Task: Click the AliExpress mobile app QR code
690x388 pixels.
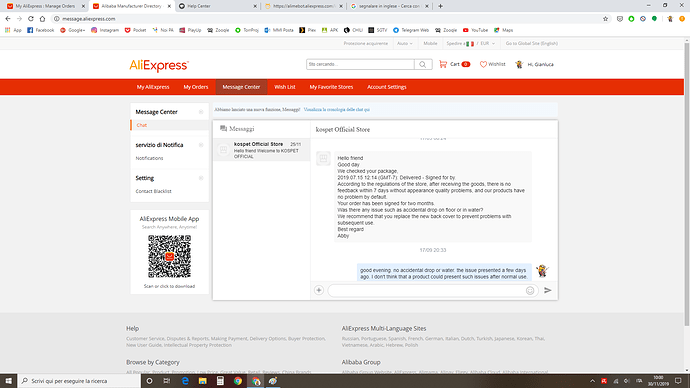Action: [x=169, y=256]
